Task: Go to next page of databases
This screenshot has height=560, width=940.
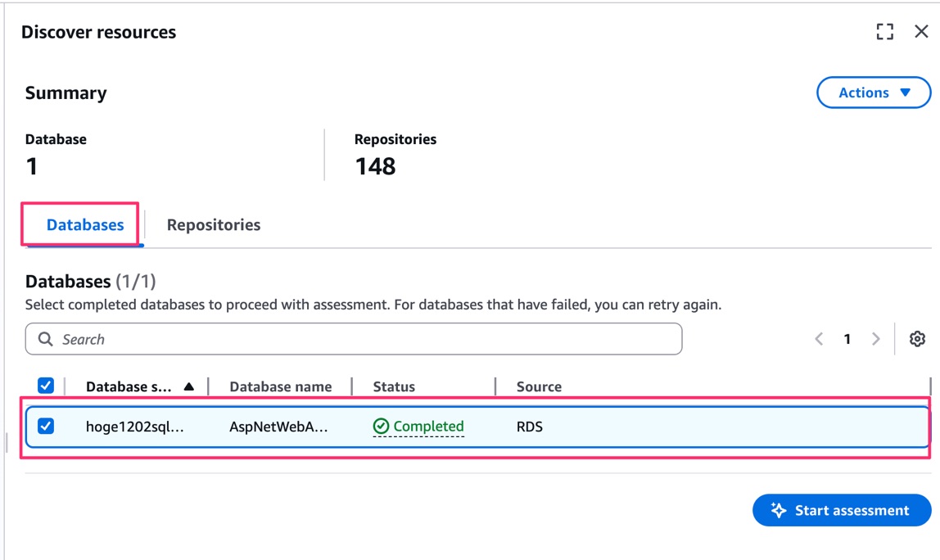Action: 876,339
